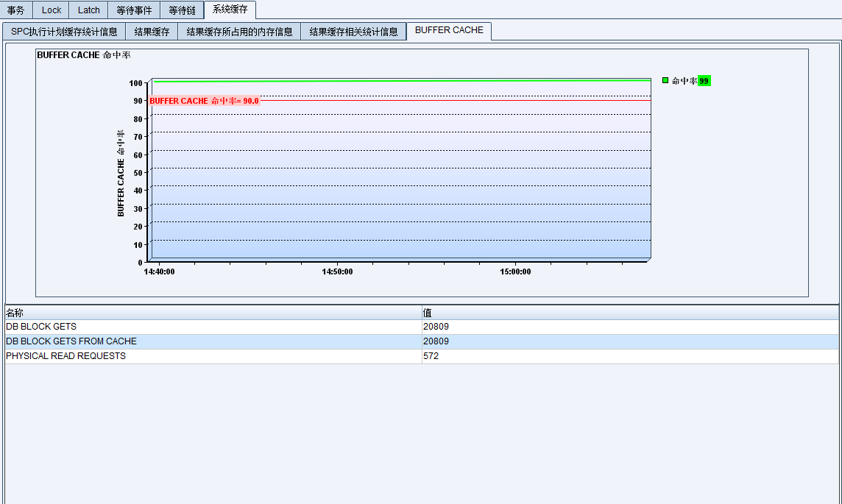
Task: Select the 等待链 tab
Action: coord(182,10)
